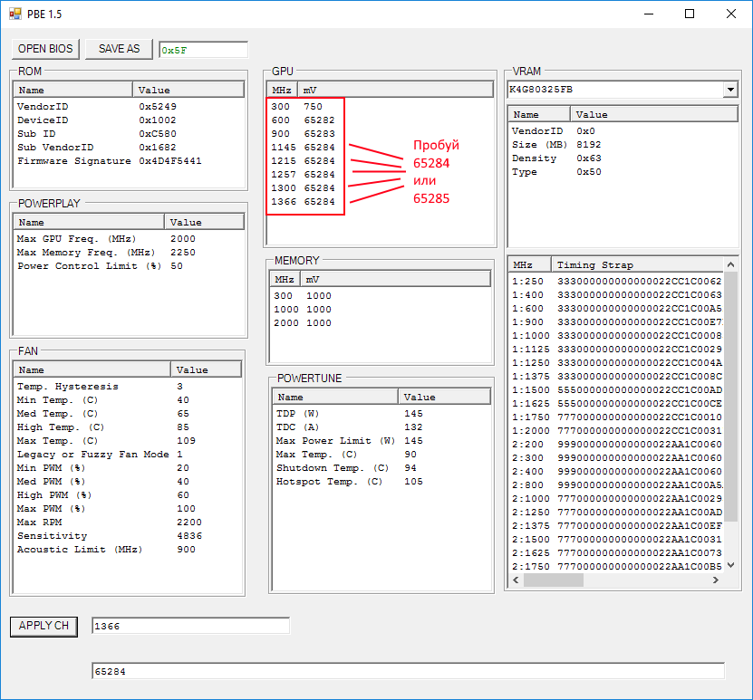Focus the 1366 edit field
The width and height of the screenshot is (753, 700).
click(x=190, y=626)
